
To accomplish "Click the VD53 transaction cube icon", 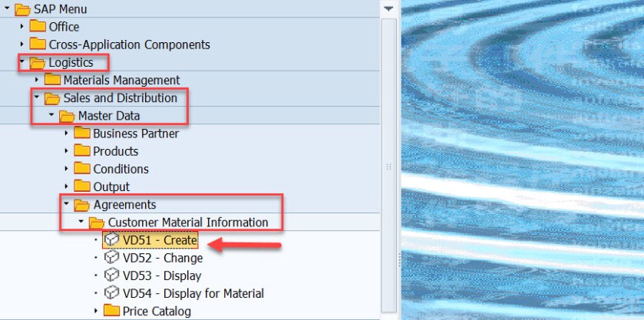I will [111, 275].
